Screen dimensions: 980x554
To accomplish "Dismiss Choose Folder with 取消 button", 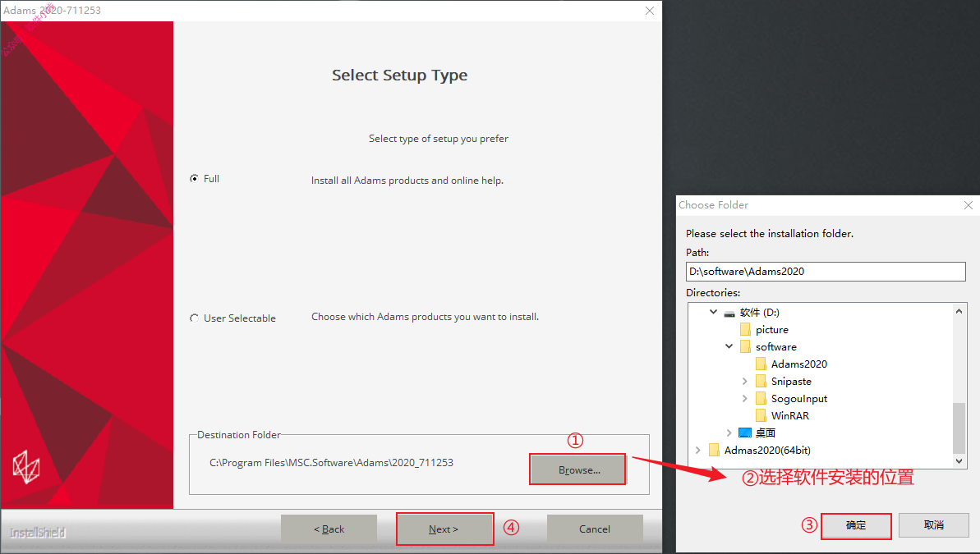I will 934,525.
